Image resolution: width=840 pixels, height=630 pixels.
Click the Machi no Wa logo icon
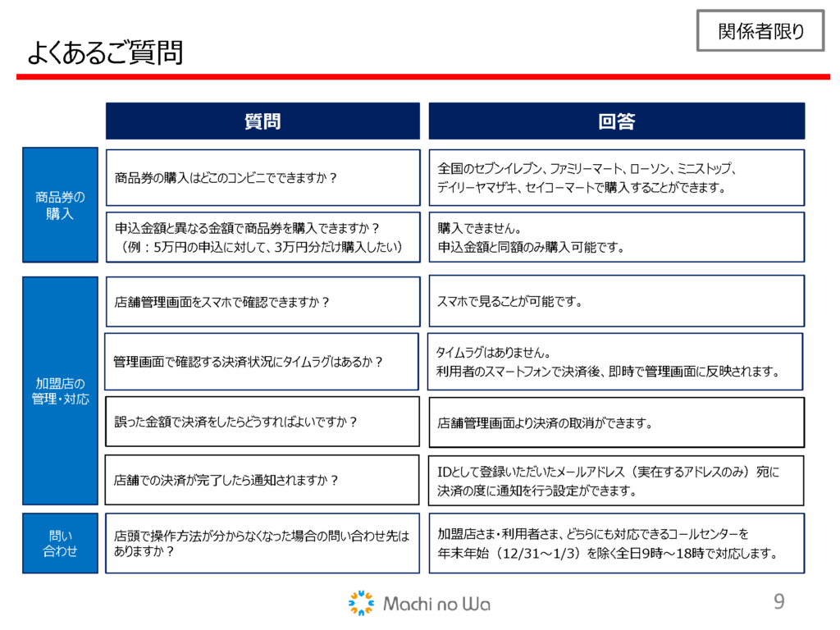(x=361, y=603)
